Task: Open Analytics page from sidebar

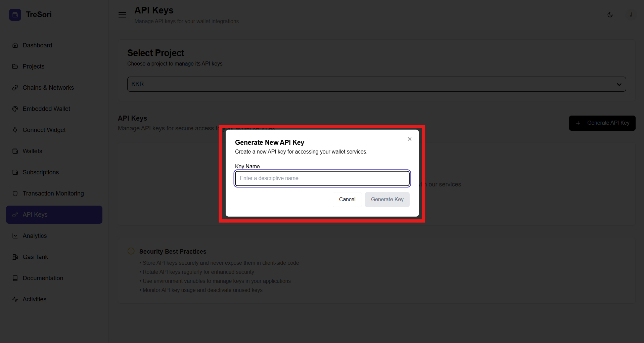Action: (x=35, y=236)
